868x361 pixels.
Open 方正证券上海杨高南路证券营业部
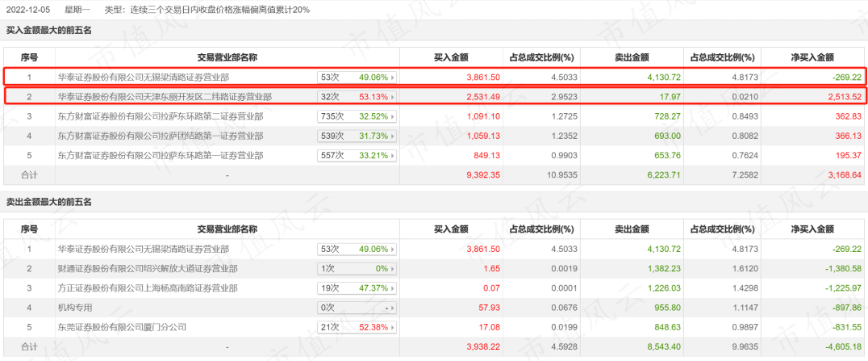tap(148, 288)
